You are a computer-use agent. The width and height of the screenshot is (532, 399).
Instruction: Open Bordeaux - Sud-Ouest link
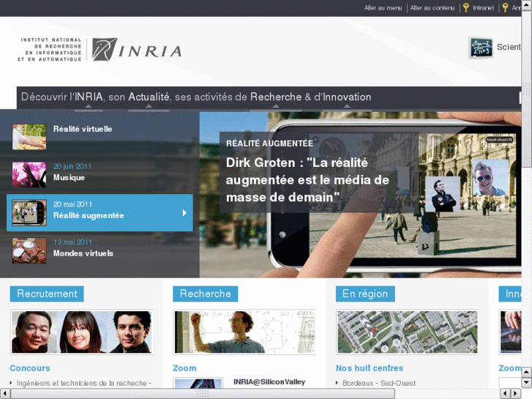(379, 383)
